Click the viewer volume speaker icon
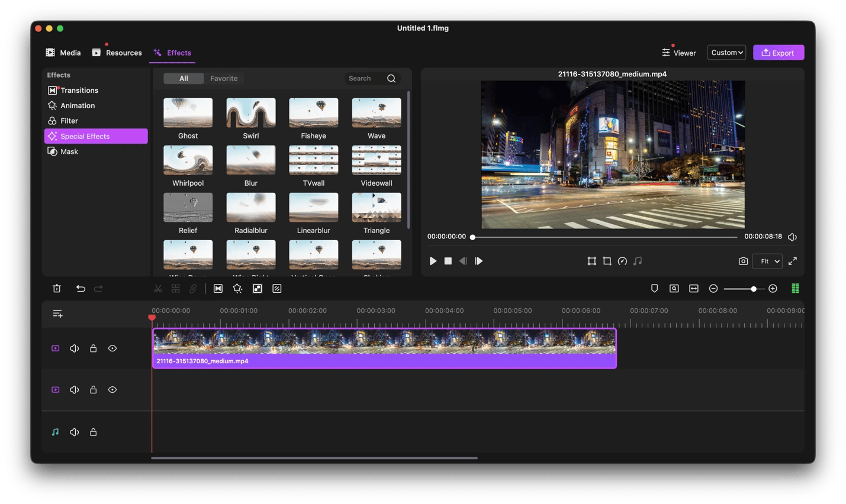 point(792,237)
